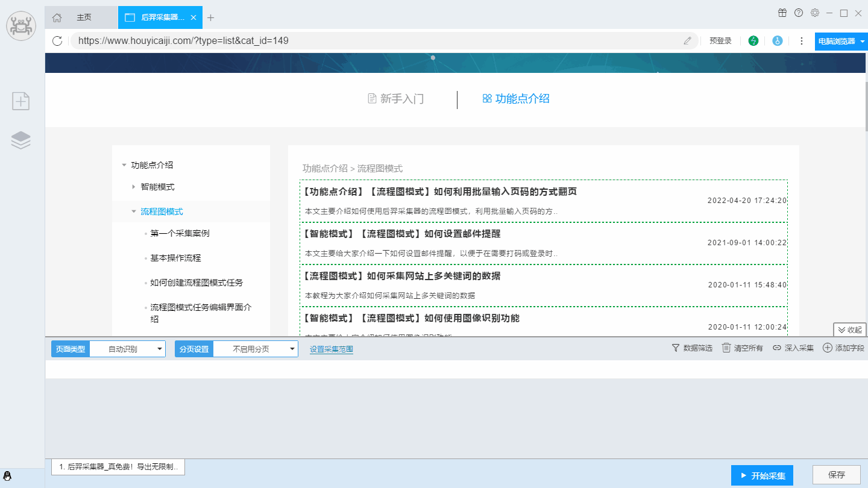Click the blue flask icon

click(x=778, y=41)
